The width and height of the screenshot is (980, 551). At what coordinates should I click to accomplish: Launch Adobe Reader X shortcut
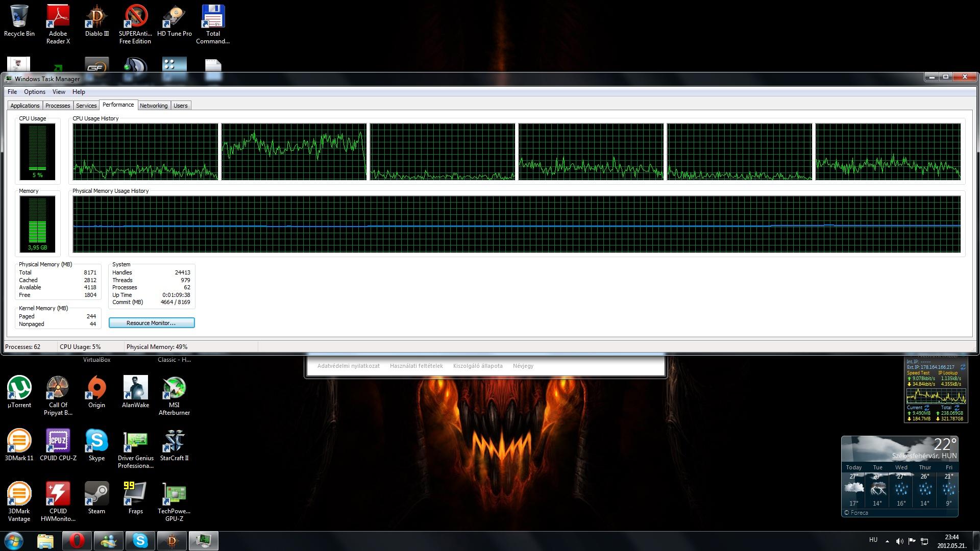58,24
